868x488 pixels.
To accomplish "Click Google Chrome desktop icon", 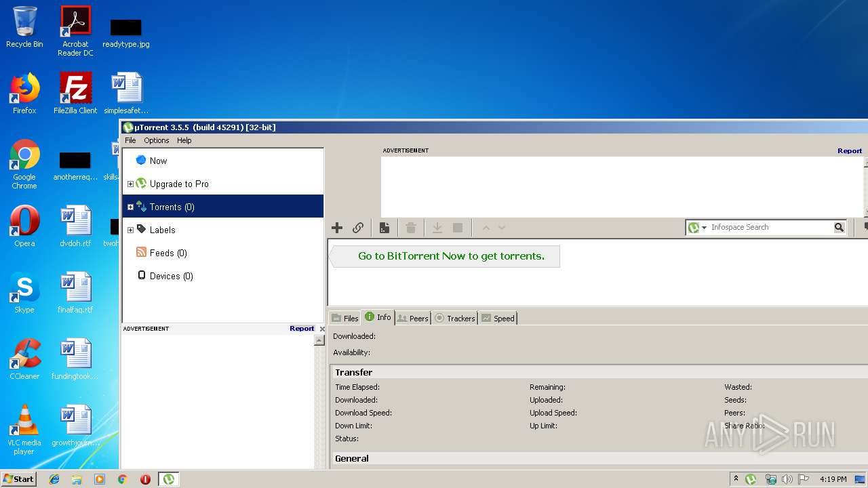I will point(24,165).
